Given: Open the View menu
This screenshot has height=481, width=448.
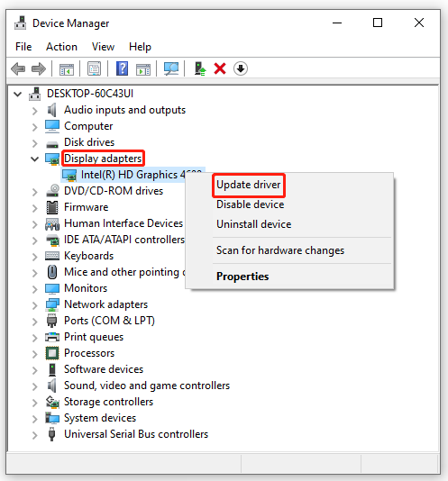Looking at the screenshot, I should [x=103, y=47].
